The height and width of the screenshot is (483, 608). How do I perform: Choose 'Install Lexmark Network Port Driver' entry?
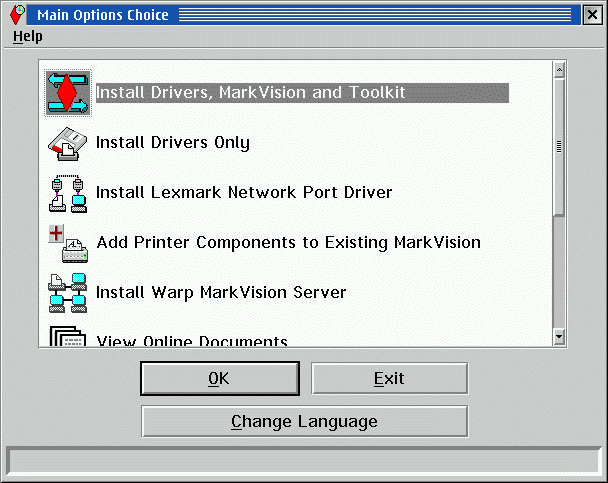[x=244, y=193]
